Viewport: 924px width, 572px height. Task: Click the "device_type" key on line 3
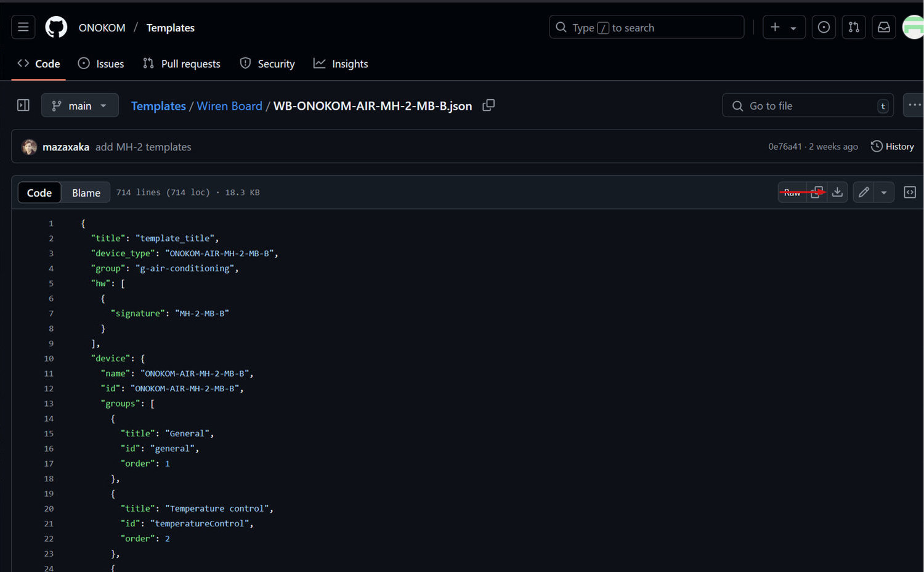(123, 253)
